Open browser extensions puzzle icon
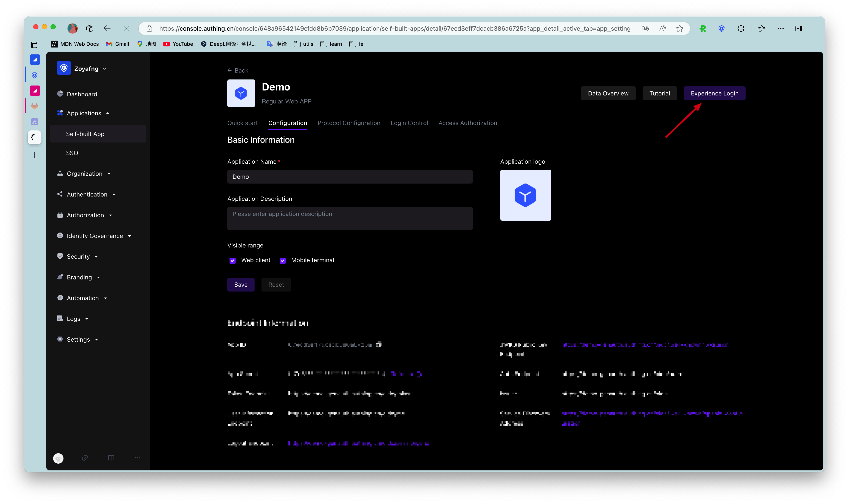This screenshot has width=849, height=504. 741,29
